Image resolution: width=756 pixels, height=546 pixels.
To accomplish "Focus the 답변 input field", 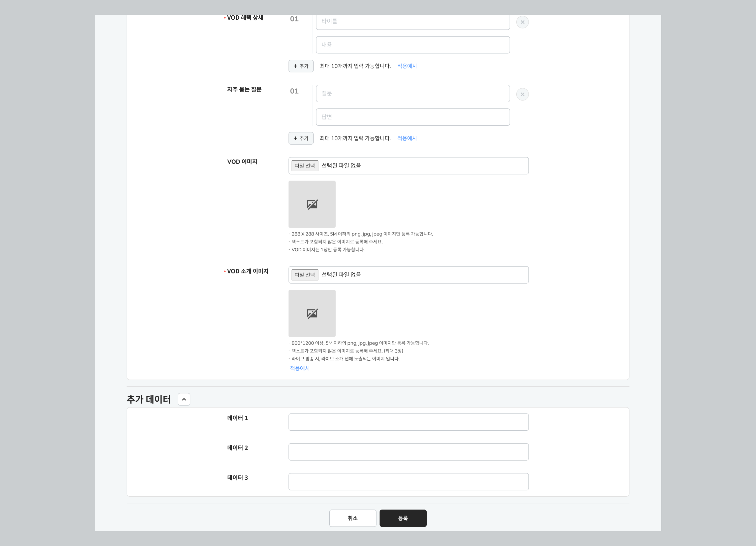I will tap(412, 117).
